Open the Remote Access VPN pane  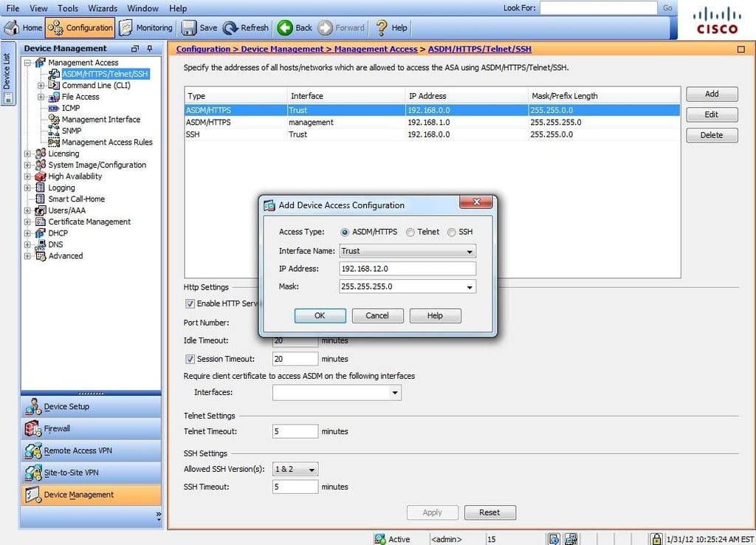(91, 450)
